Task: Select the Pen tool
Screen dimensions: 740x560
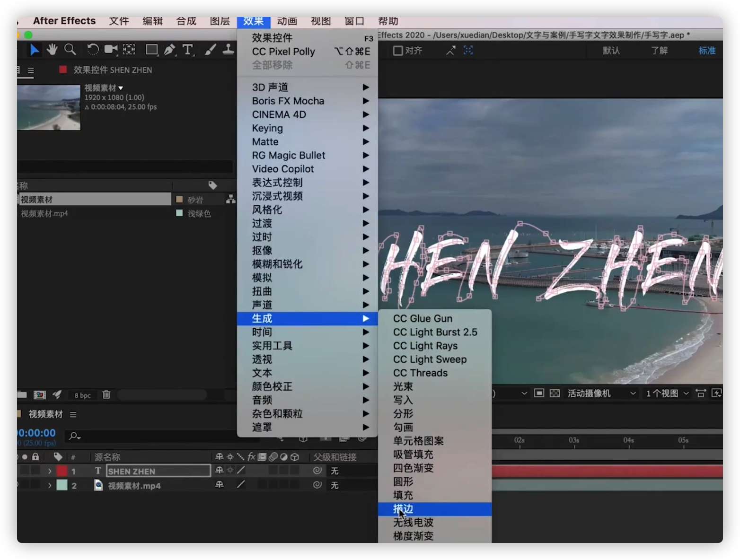Action: 169,49
